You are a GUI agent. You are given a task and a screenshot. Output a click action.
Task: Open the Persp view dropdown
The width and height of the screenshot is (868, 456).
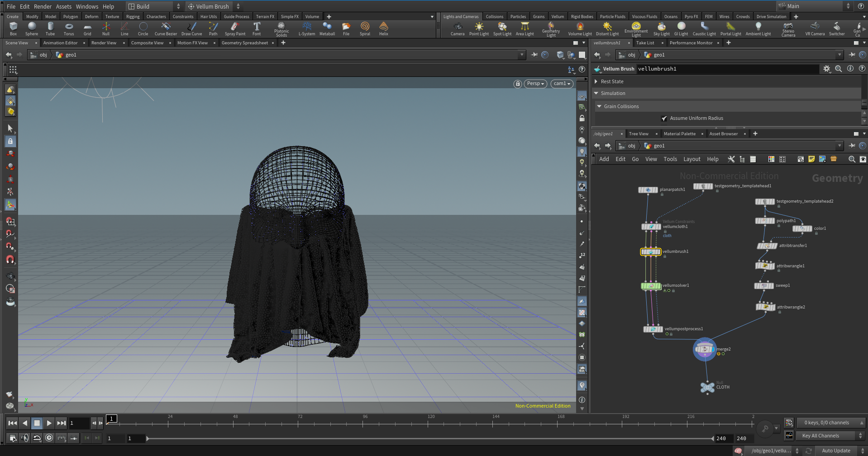click(x=535, y=84)
